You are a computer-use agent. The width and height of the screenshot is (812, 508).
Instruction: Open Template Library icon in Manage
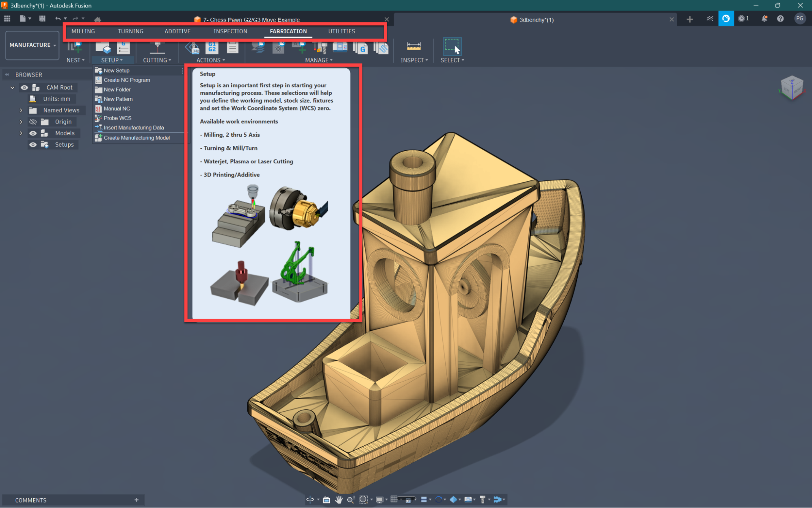click(x=381, y=48)
